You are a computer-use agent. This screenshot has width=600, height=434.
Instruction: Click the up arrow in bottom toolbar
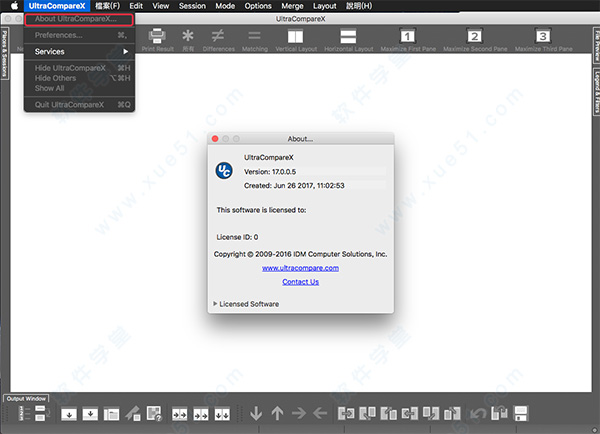point(278,413)
